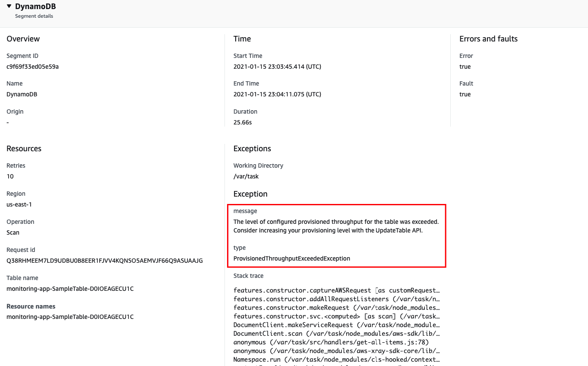Click the true value under Fault

(465, 94)
